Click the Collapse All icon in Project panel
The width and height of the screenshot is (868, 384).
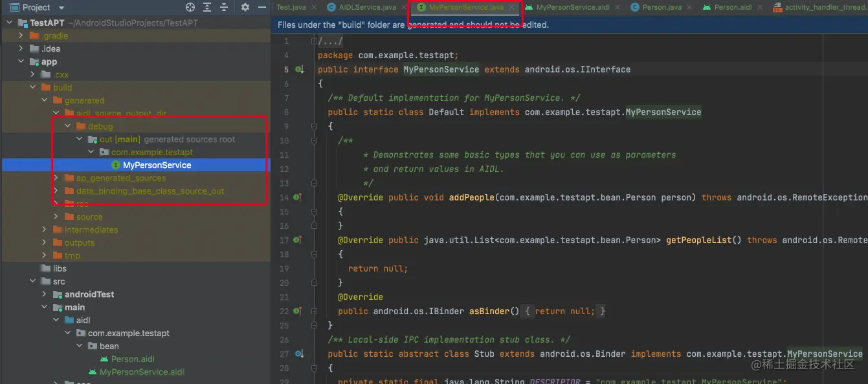tap(224, 7)
